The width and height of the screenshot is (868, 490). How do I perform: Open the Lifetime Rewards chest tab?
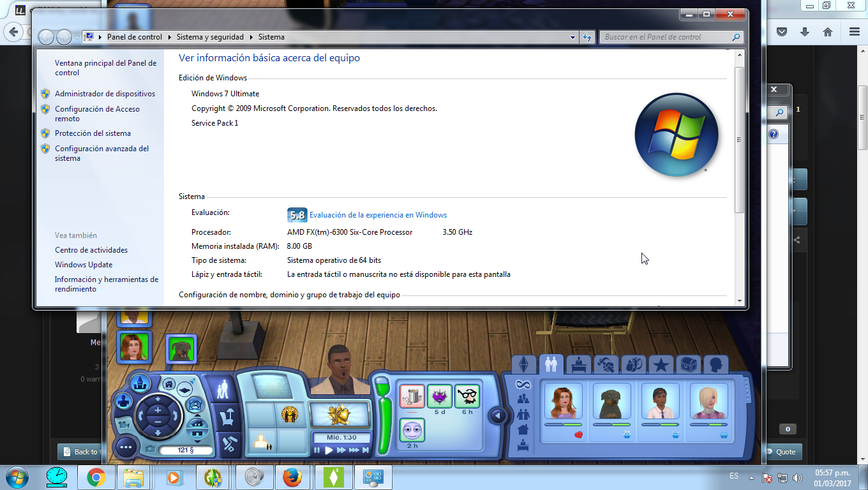click(689, 364)
